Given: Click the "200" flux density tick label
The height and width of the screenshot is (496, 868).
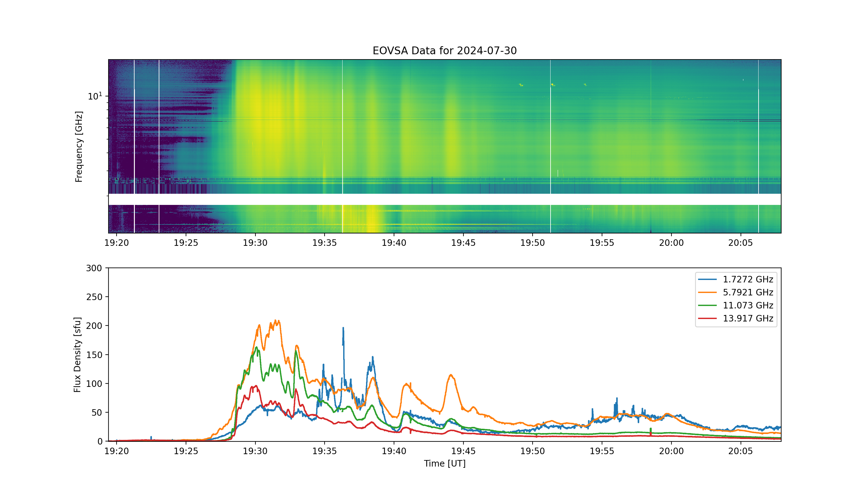Looking at the screenshot, I should pos(94,326).
